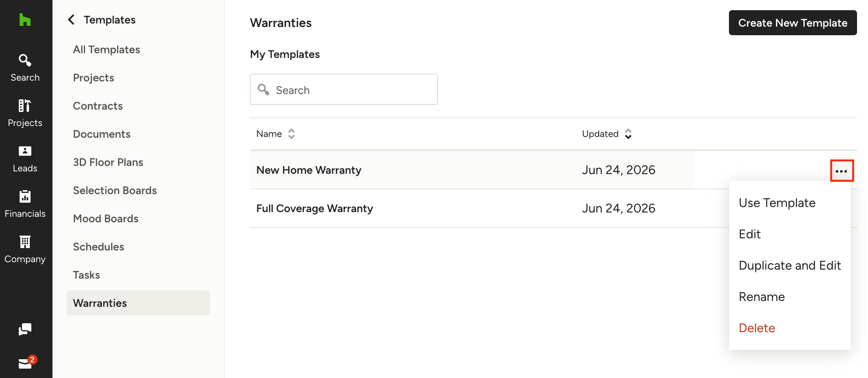Select Delete in context menu

[757, 328]
